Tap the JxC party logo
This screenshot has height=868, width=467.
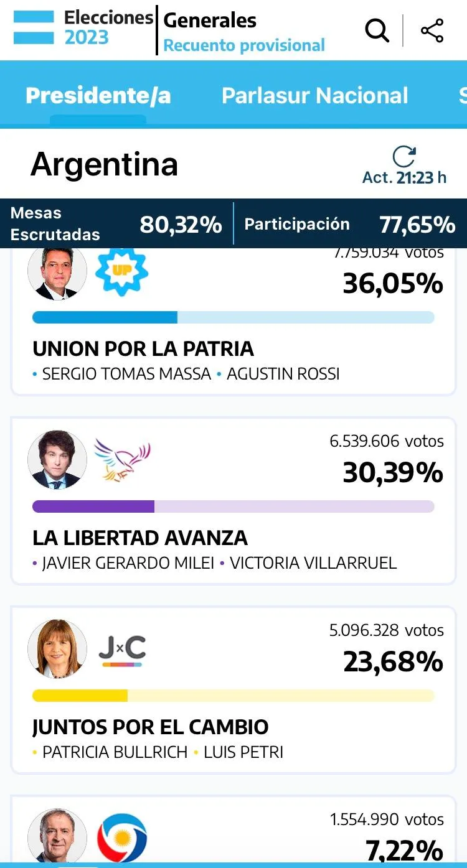click(x=122, y=651)
